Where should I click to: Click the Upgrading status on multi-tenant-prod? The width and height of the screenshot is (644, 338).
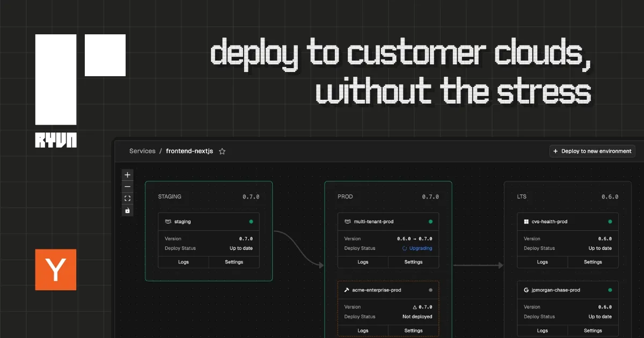tap(417, 248)
